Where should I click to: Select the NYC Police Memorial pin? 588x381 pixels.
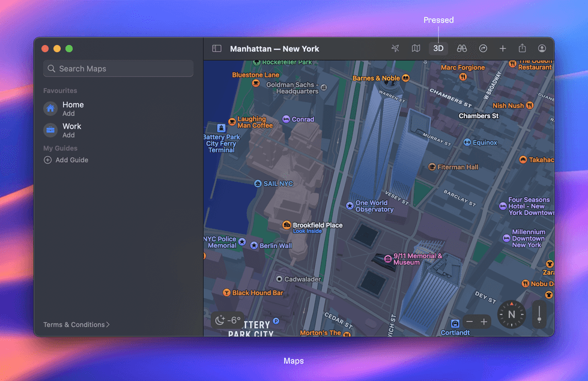tap(242, 242)
